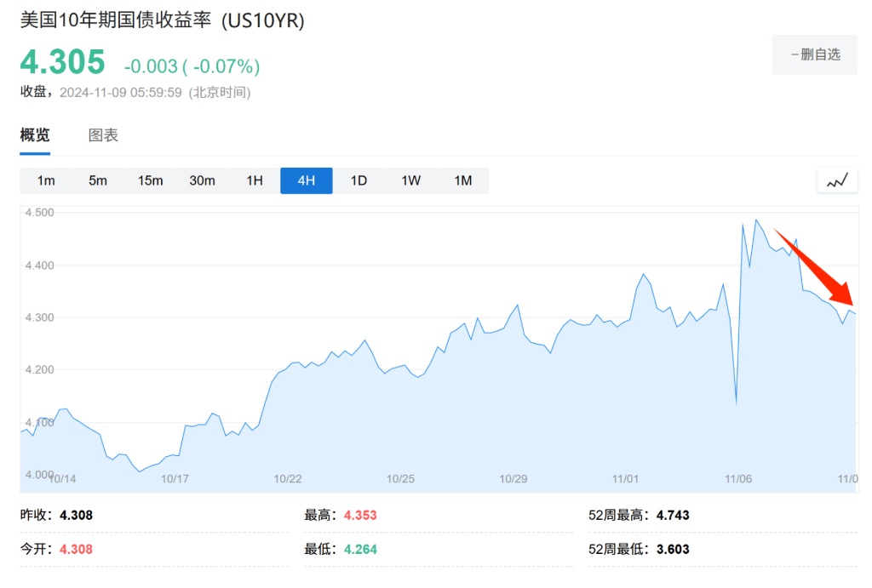Choose the 15m chart interval
The width and height of the screenshot is (872, 588).
[x=150, y=180]
